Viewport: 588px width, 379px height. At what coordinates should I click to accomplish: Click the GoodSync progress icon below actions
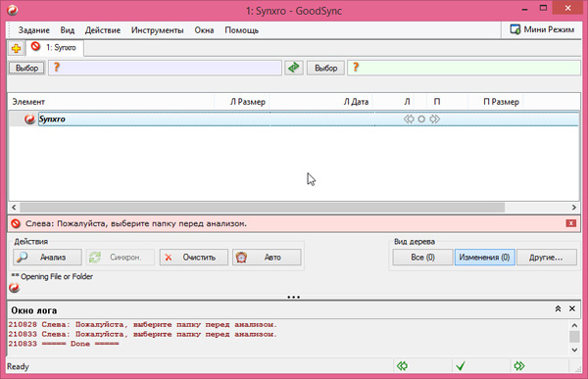pyautogui.click(x=15, y=288)
